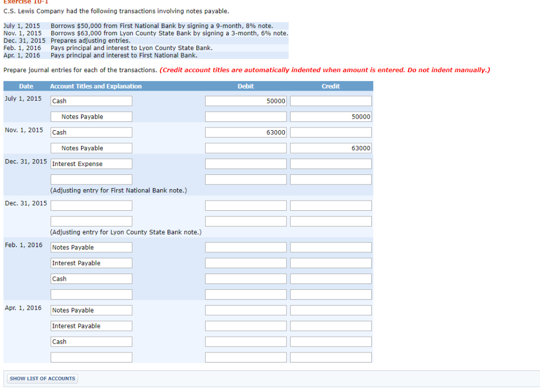Click the Nov. 1 Notes Payable debit field

246,148
